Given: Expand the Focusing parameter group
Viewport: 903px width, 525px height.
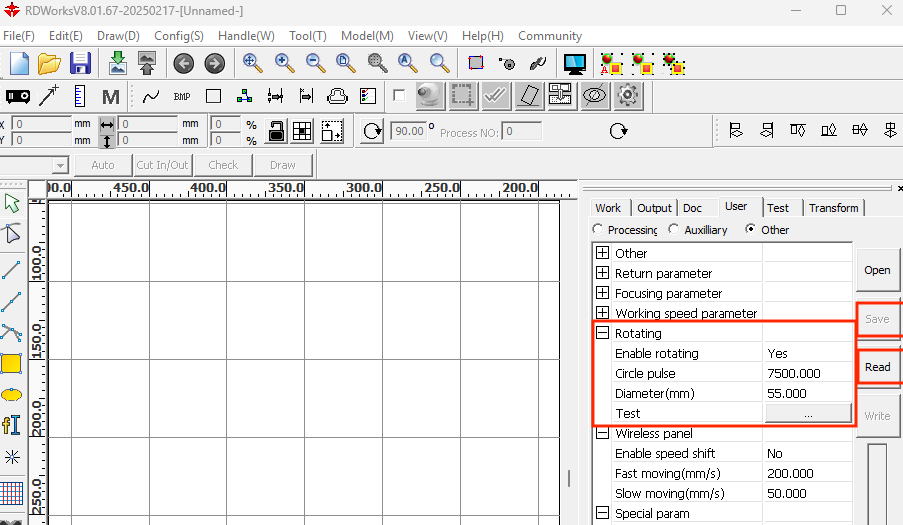Looking at the screenshot, I should coord(602,292).
